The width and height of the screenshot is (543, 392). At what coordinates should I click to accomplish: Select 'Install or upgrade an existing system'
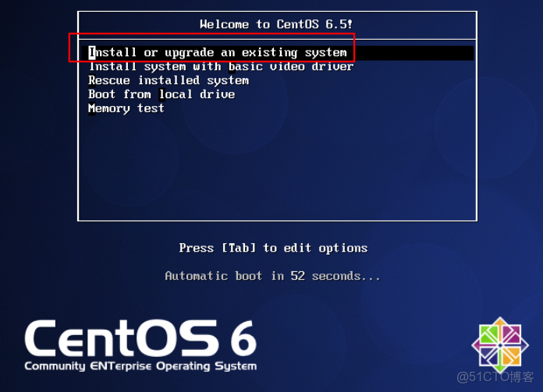pos(278,53)
